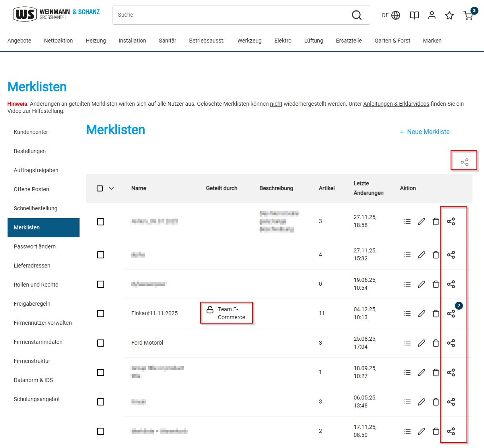
Task: Delete the Einkauf11.11.2025 list via trash icon
Action: (x=436, y=314)
